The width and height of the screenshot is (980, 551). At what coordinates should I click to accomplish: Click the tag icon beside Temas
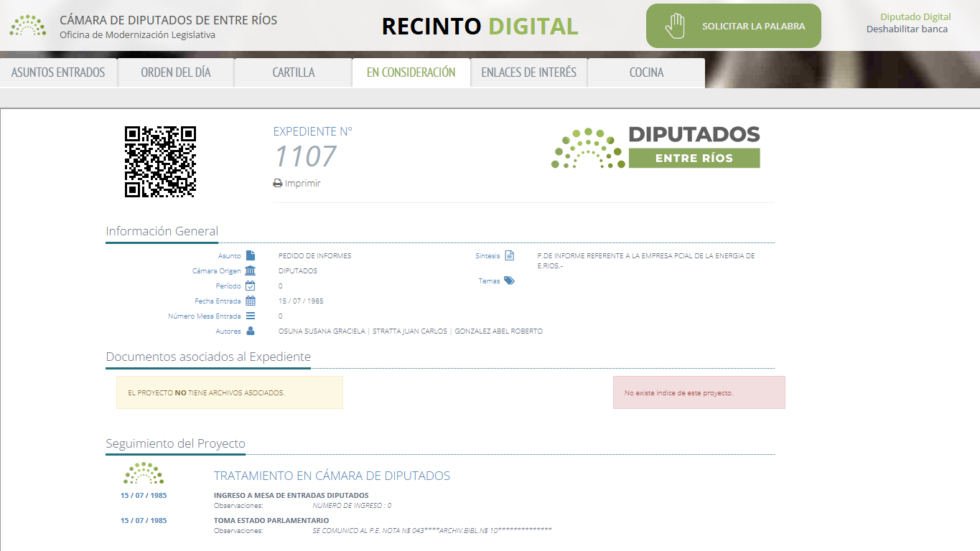(510, 281)
